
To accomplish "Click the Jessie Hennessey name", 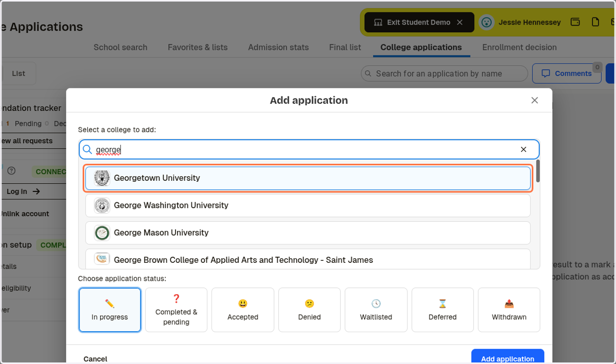I will [530, 23].
